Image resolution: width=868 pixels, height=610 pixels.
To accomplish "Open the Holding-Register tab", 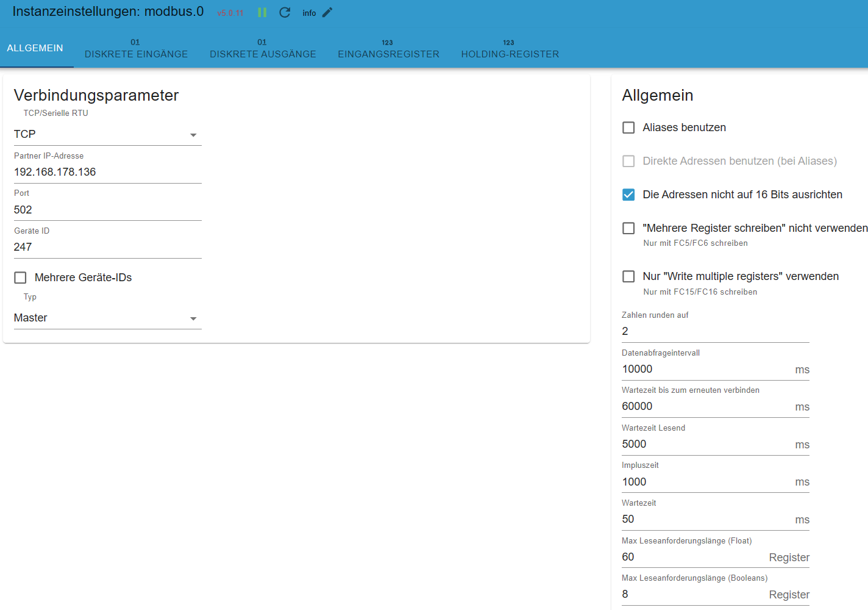I will (x=510, y=48).
